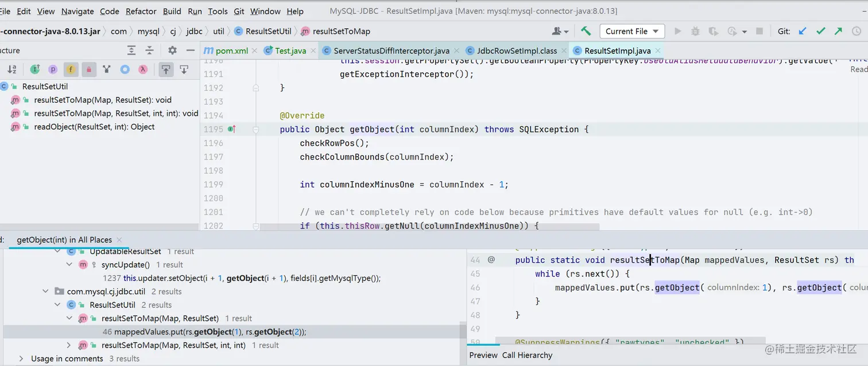Click the Debug bug icon

point(696,31)
